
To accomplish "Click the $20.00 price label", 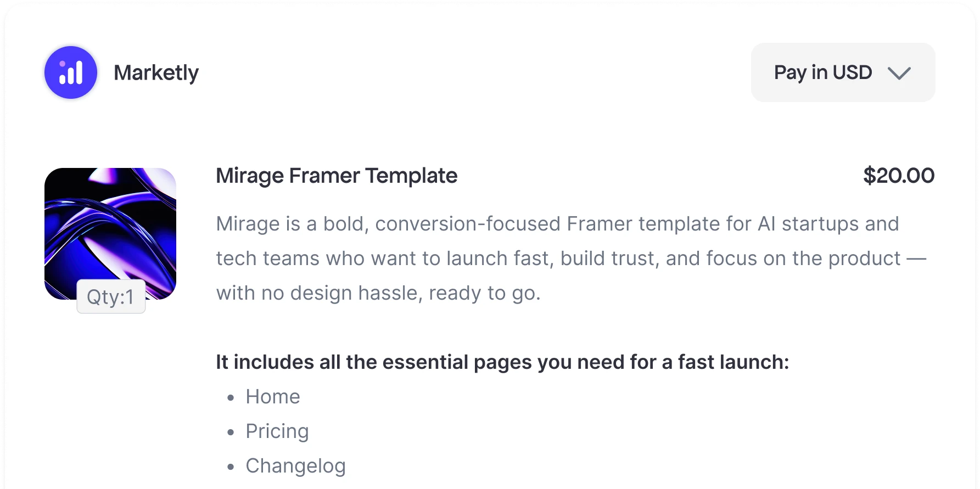I will coord(898,176).
